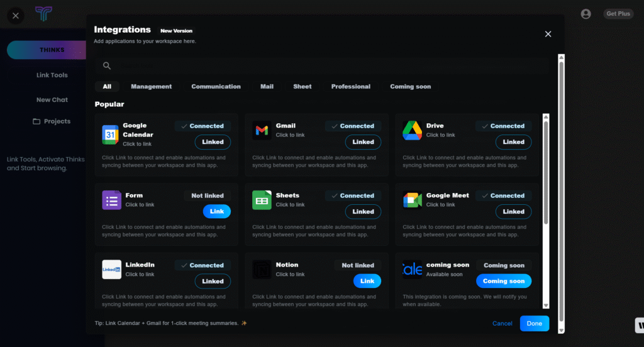
Task: Link the Form integration
Action: 217,211
